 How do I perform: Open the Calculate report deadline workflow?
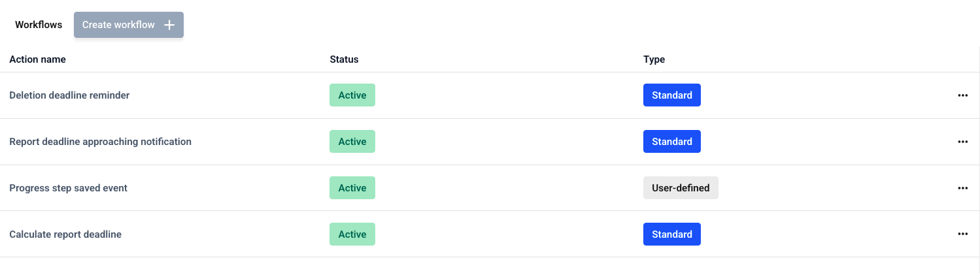[65, 234]
